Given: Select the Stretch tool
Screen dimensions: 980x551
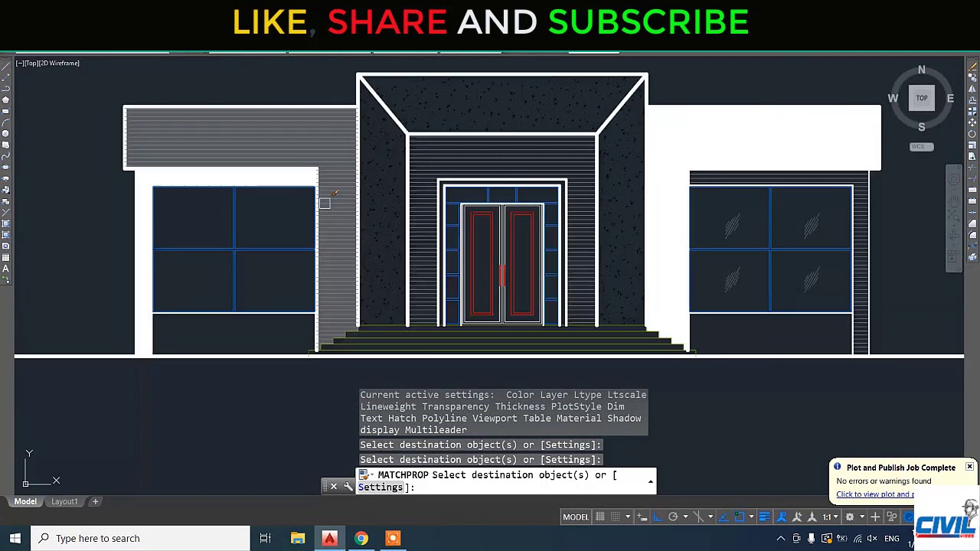Looking at the screenshot, I should [x=972, y=156].
